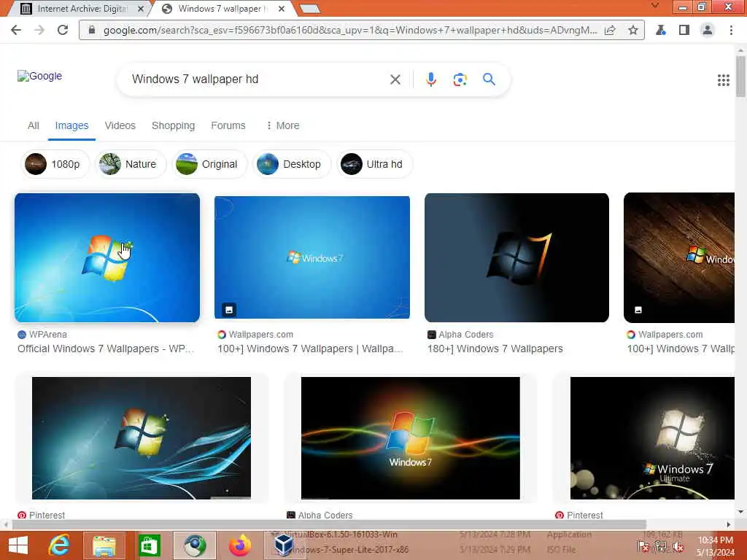Go to Google home via the Google logo
The height and width of the screenshot is (560, 747).
(x=39, y=76)
